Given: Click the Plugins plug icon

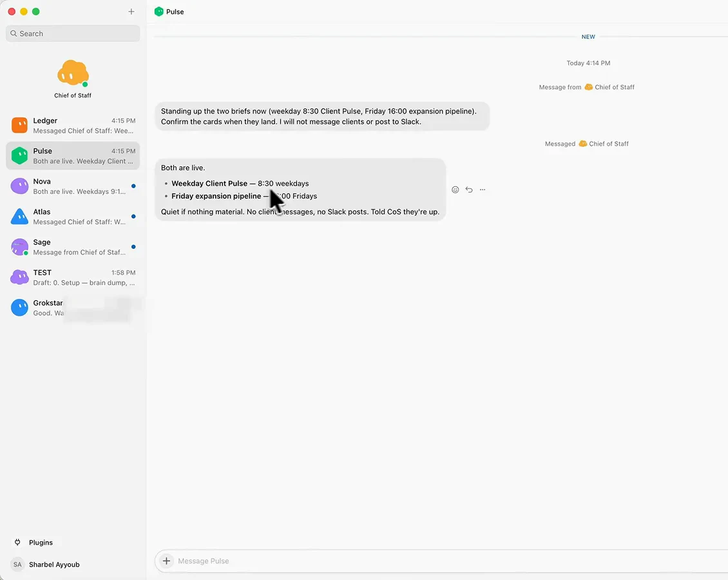Looking at the screenshot, I should click(x=17, y=543).
